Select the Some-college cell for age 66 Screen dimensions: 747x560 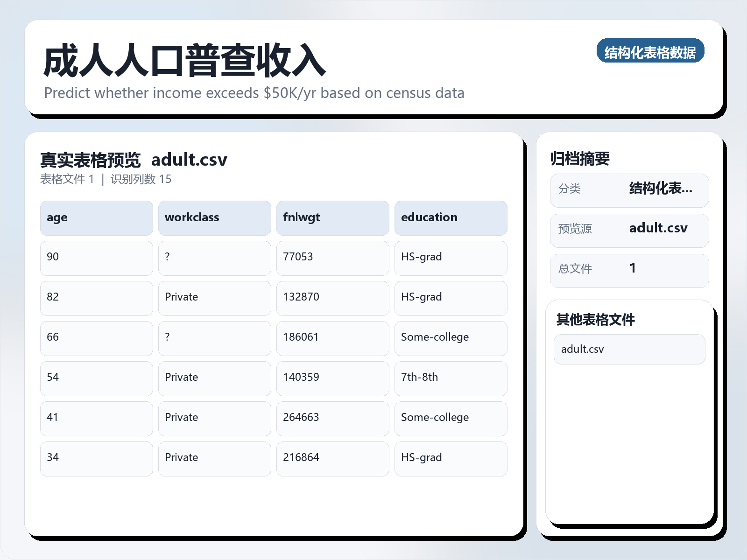tap(451, 338)
